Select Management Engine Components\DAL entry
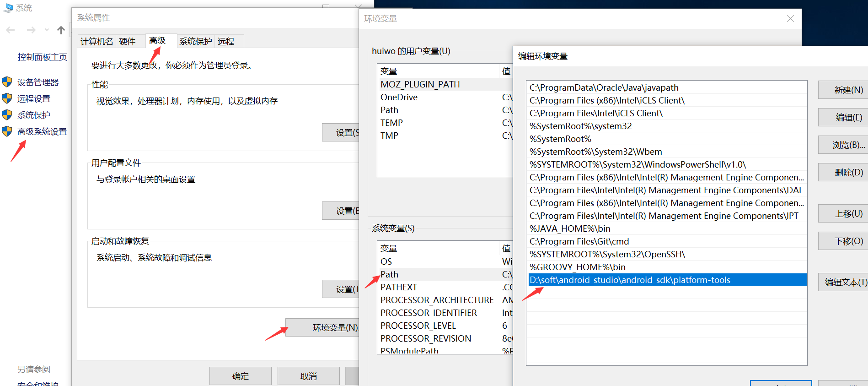Screen dimensions: 868x386 [x=667, y=190]
